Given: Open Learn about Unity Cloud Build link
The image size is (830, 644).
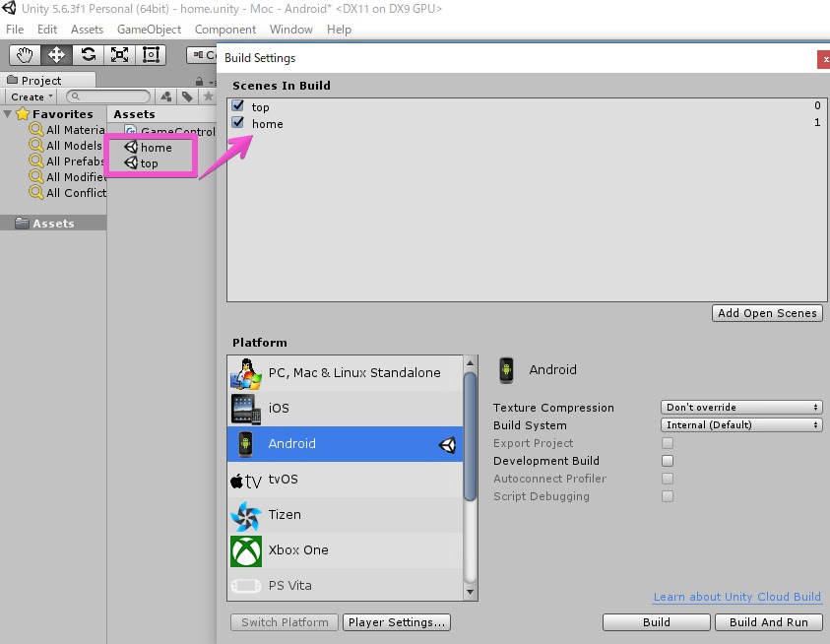Looking at the screenshot, I should [736, 598].
